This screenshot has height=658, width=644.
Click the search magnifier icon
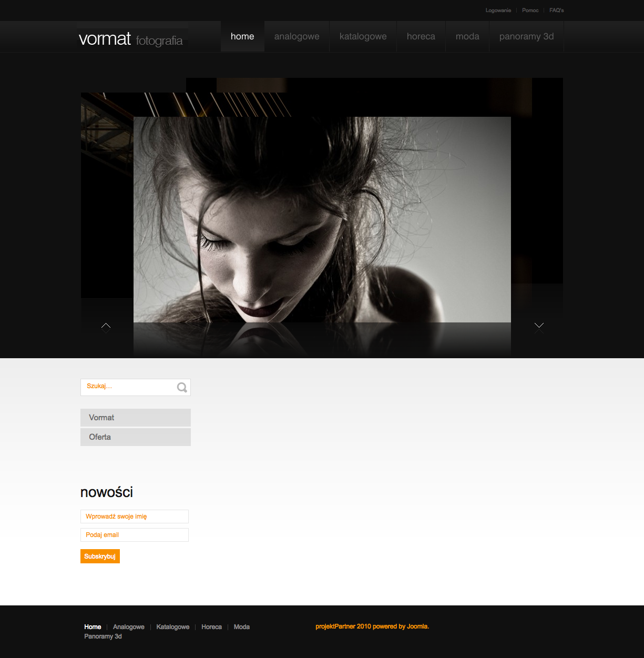tap(182, 388)
